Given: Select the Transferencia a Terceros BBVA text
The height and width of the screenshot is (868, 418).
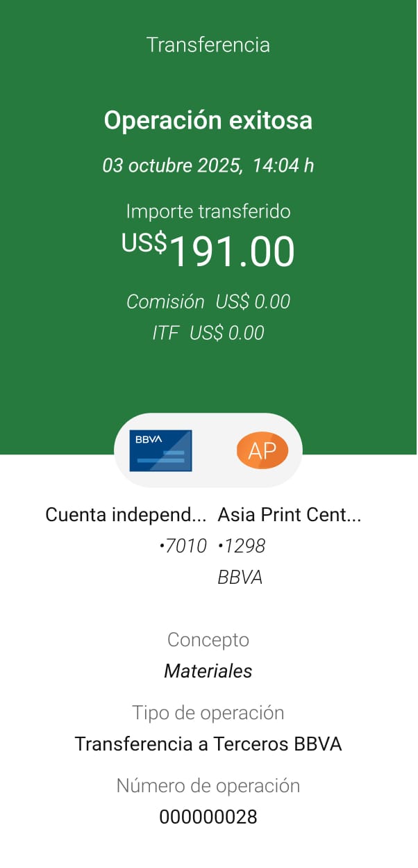Looking at the screenshot, I should click(208, 744).
